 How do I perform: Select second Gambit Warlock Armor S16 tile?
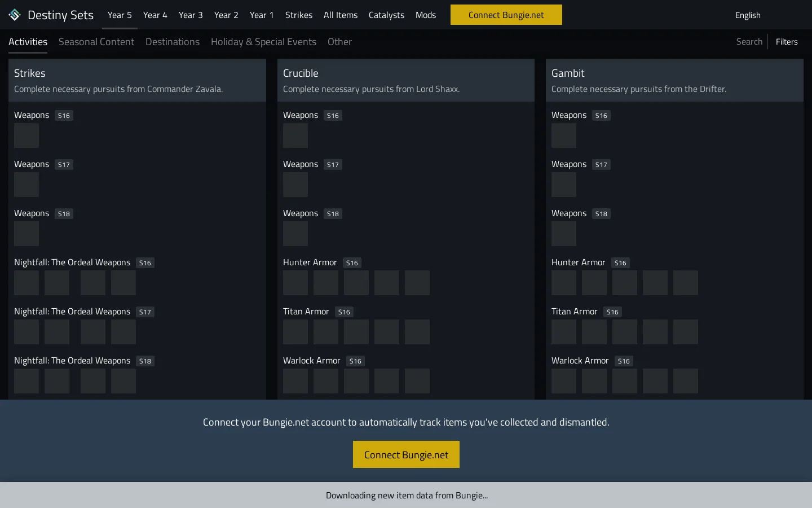(594, 381)
